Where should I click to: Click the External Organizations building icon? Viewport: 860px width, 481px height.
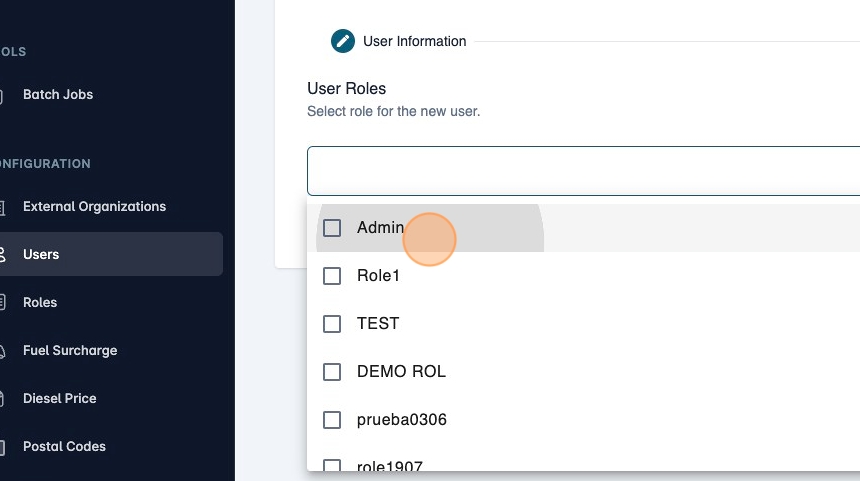point(3,207)
